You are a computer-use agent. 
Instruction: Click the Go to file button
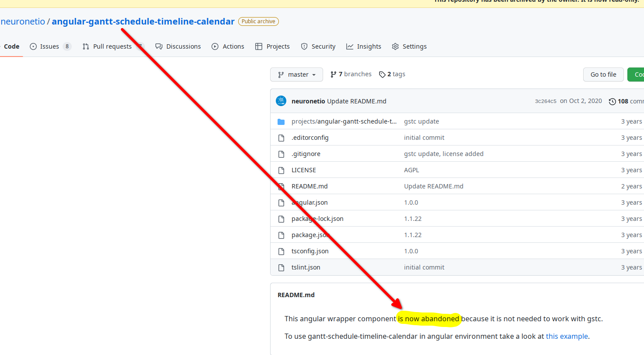(603, 75)
